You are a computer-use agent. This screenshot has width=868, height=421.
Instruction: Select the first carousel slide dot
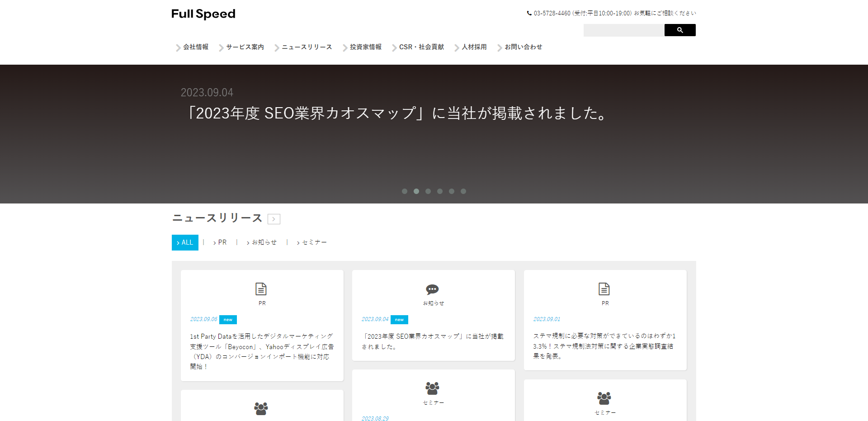point(405,191)
